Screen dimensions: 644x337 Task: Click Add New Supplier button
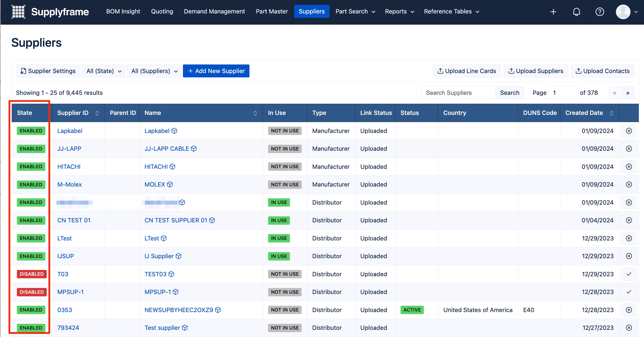(x=216, y=71)
